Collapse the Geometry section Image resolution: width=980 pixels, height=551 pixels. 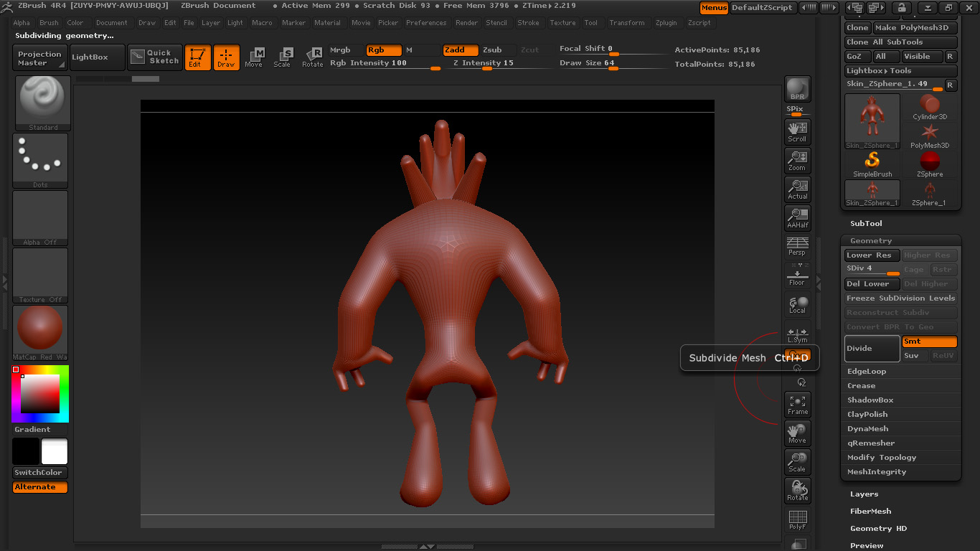click(x=871, y=241)
